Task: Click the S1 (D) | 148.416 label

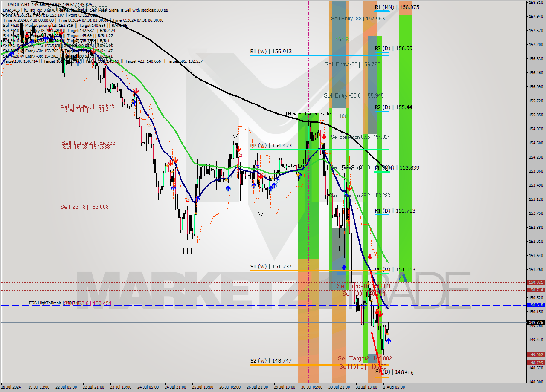Action: click(395, 372)
